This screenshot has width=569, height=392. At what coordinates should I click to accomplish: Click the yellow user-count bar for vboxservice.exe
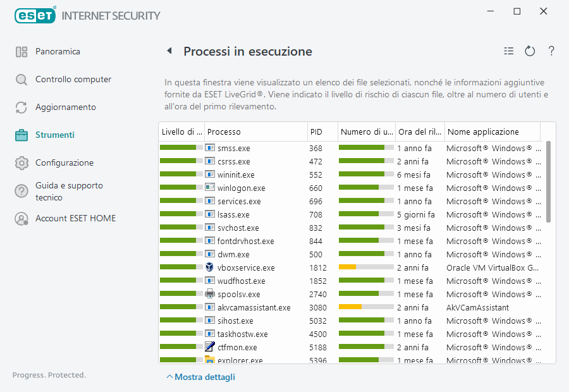348,267
